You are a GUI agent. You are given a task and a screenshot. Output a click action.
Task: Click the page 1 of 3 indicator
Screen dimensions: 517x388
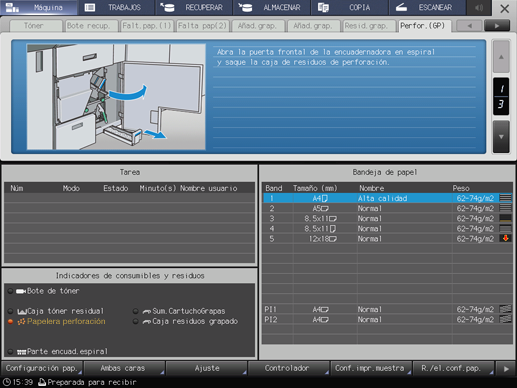point(501,97)
